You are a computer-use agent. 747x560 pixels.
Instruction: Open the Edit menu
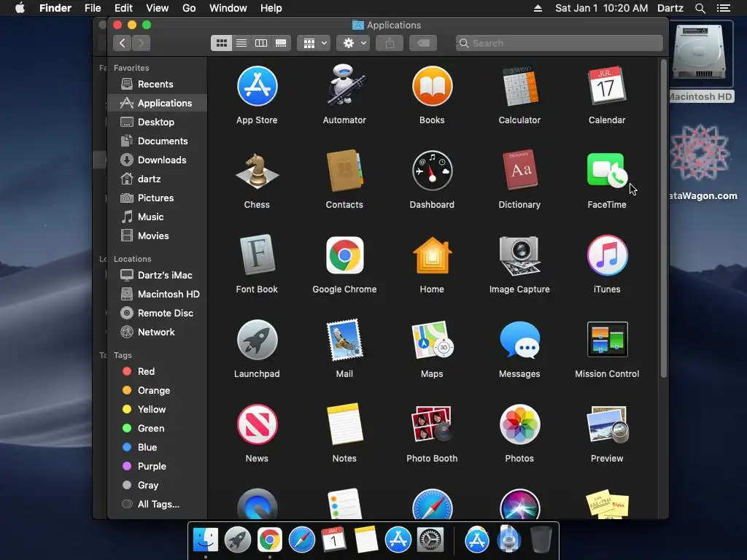(123, 8)
